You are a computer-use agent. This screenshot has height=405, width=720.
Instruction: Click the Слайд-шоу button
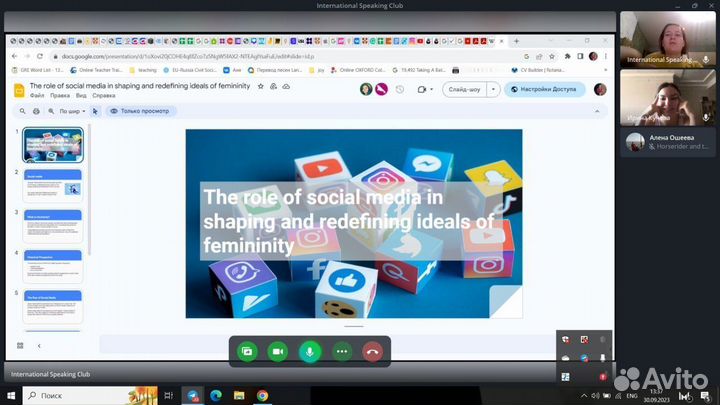464,89
